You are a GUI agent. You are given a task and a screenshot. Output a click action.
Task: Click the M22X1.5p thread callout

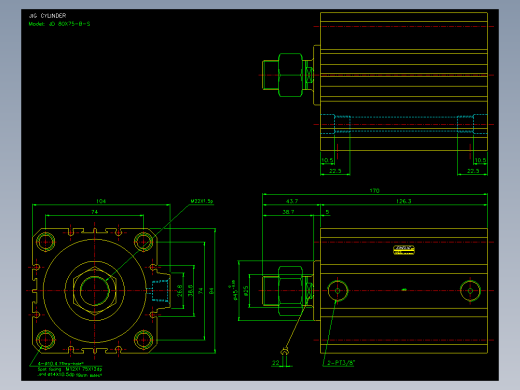point(202,201)
